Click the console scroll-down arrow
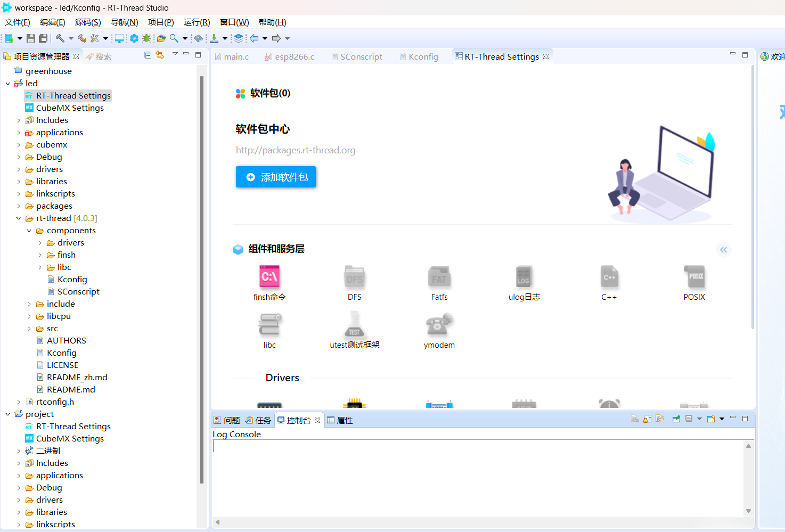785x532 pixels. (748, 511)
